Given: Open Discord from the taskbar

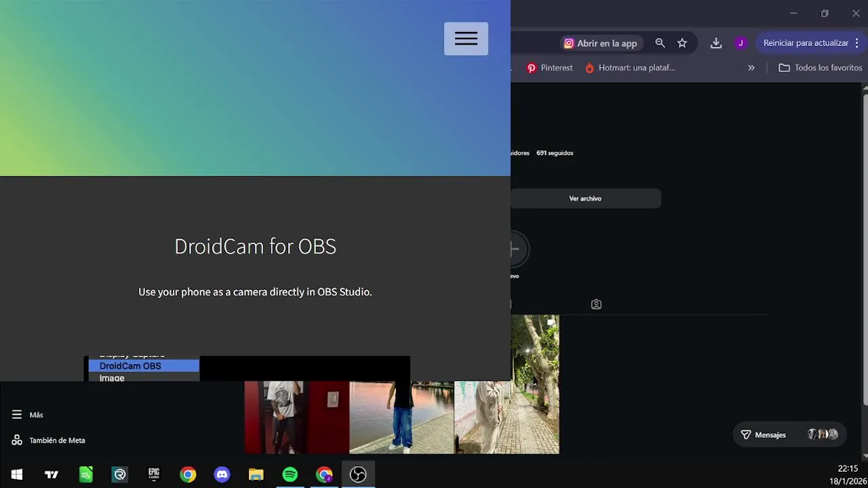Looking at the screenshot, I should [222, 474].
